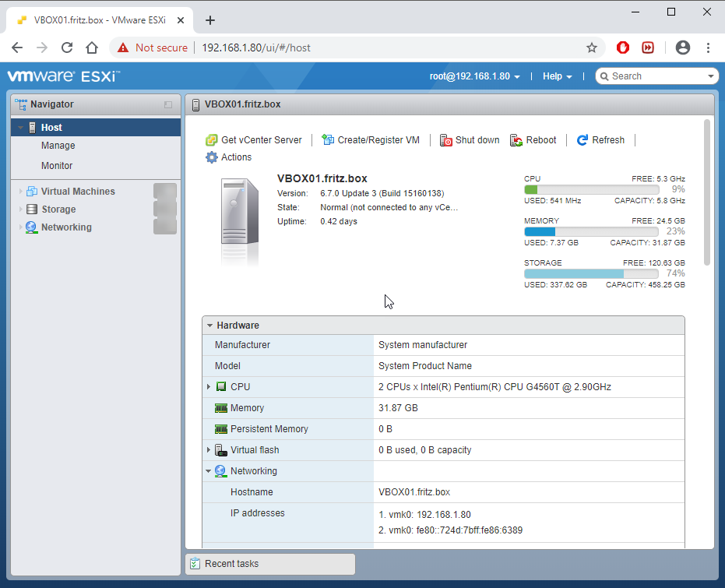Screen dimensions: 725x588
Task: Click Create/Register VM label
Action: tap(378, 140)
